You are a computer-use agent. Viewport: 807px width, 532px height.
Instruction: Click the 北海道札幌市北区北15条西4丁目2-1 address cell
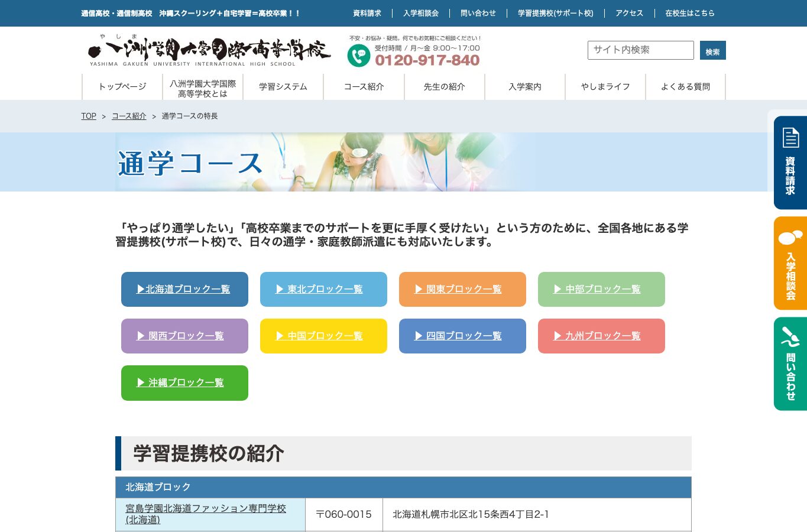(537, 514)
